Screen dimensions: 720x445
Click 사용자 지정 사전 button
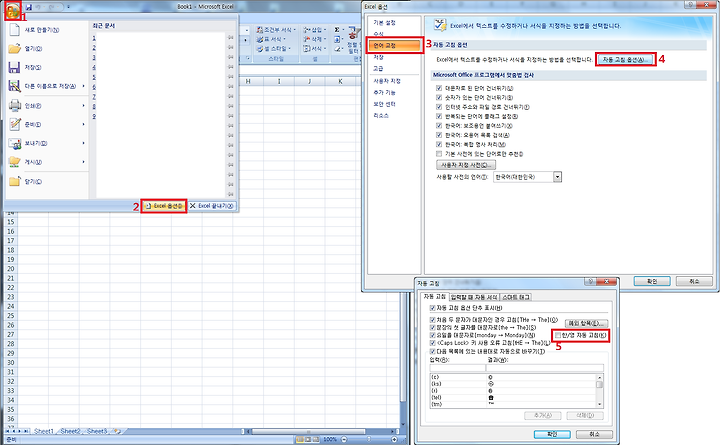tap(466, 165)
